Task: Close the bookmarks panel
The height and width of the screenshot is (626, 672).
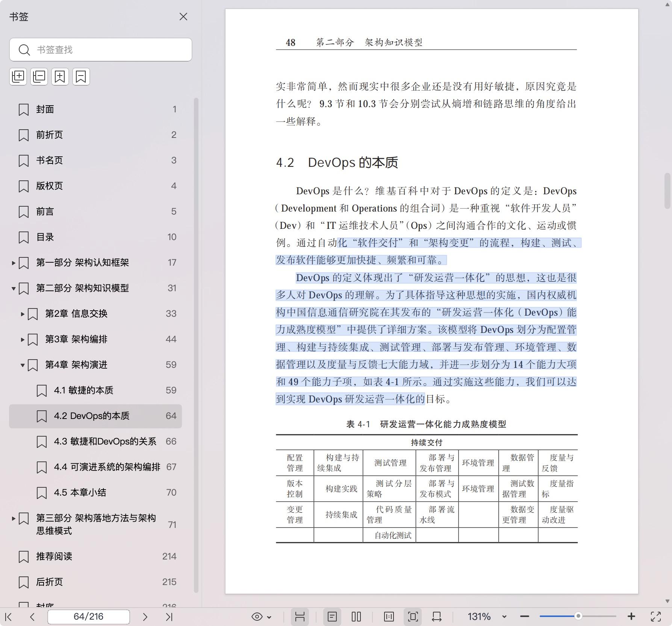Action: point(183,17)
